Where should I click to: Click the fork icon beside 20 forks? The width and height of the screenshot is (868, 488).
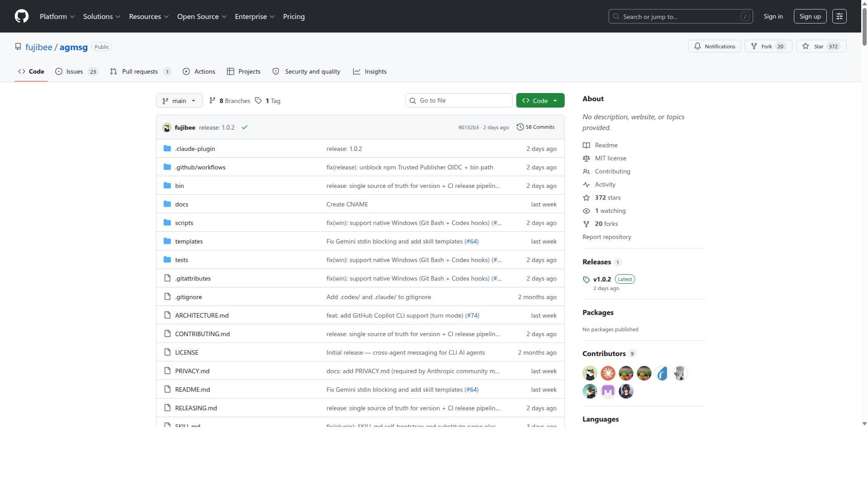point(586,224)
